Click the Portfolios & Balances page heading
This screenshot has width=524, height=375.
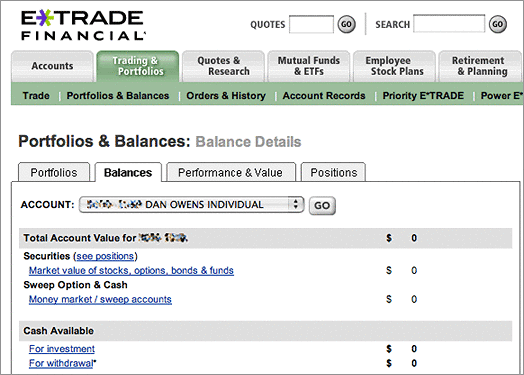pos(104,141)
